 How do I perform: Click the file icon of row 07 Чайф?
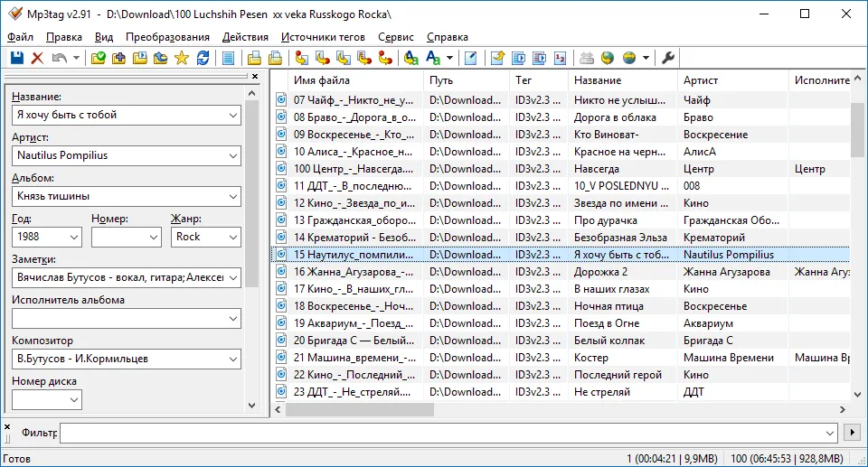click(x=281, y=99)
